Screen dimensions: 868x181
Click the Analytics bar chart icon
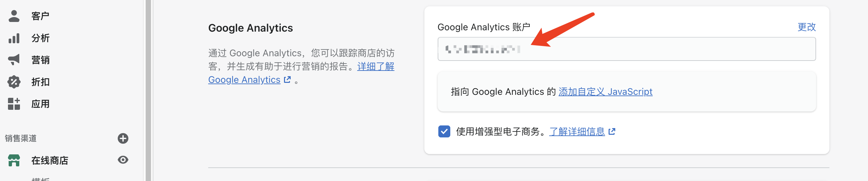click(x=14, y=38)
